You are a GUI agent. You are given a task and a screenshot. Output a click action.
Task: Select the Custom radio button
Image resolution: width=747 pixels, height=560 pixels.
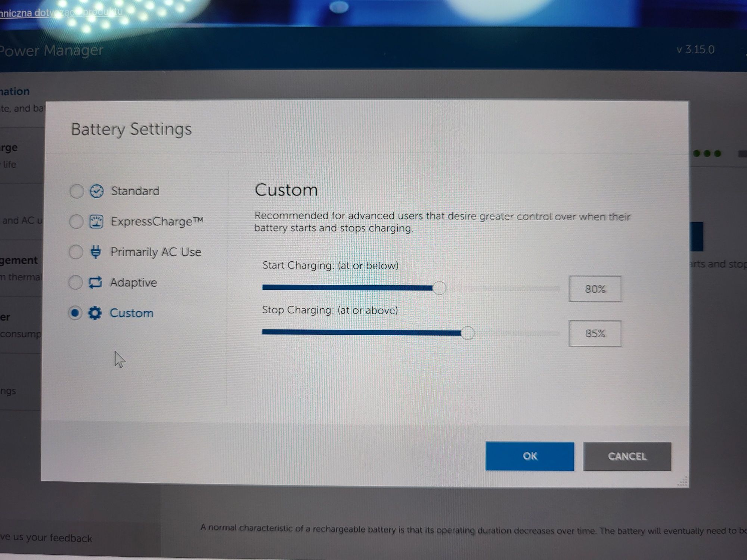(x=75, y=313)
